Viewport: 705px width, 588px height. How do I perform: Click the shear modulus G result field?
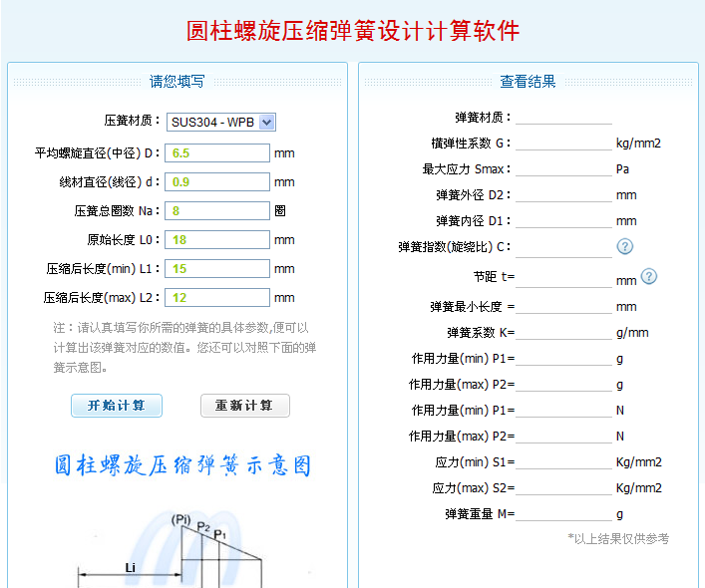[563, 143]
